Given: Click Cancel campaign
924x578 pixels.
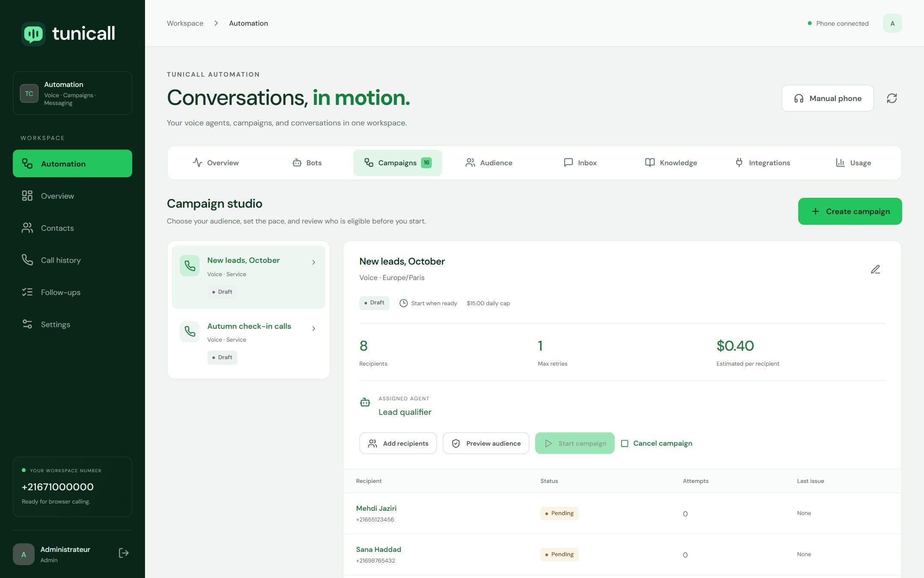Looking at the screenshot, I should 657,443.
